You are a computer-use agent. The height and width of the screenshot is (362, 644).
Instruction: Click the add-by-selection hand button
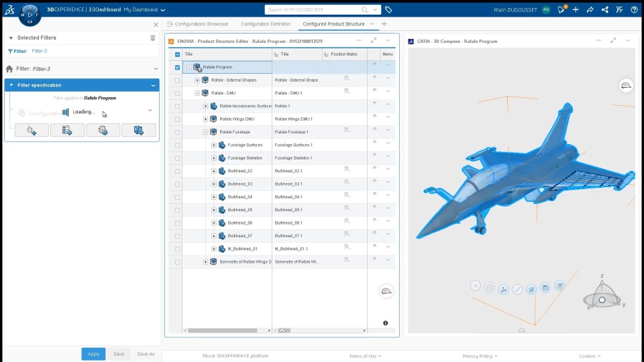[32, 130]
